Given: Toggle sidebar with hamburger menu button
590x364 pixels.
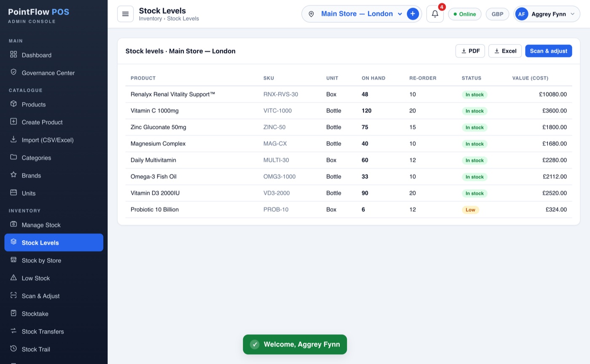Looking at the screenshot, I should [x=125, y=14].
